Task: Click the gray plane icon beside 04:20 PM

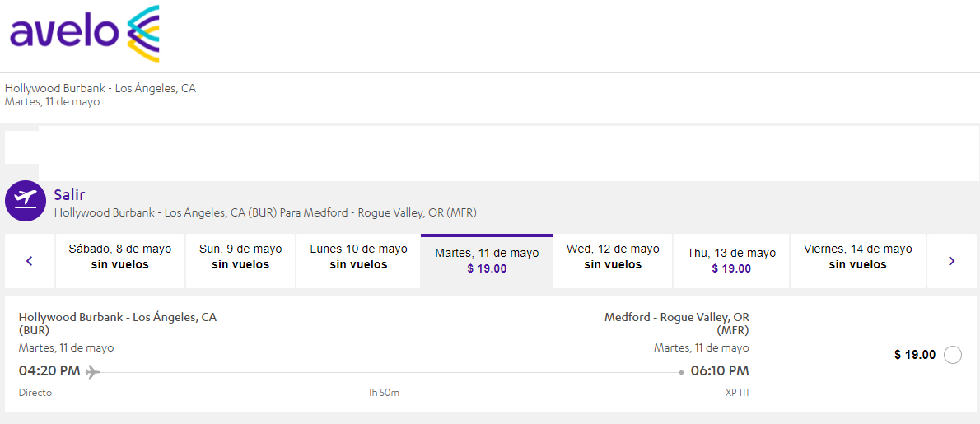Action: (93, 372)
